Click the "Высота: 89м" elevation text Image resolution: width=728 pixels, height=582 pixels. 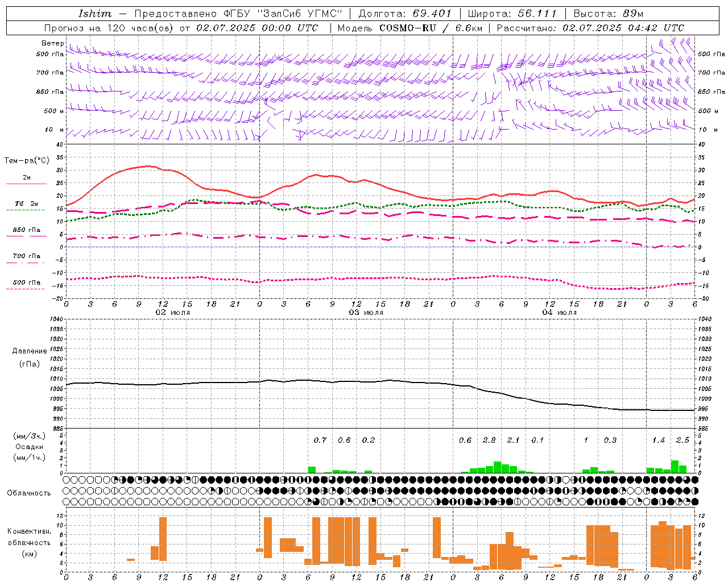tap(609, 14)
